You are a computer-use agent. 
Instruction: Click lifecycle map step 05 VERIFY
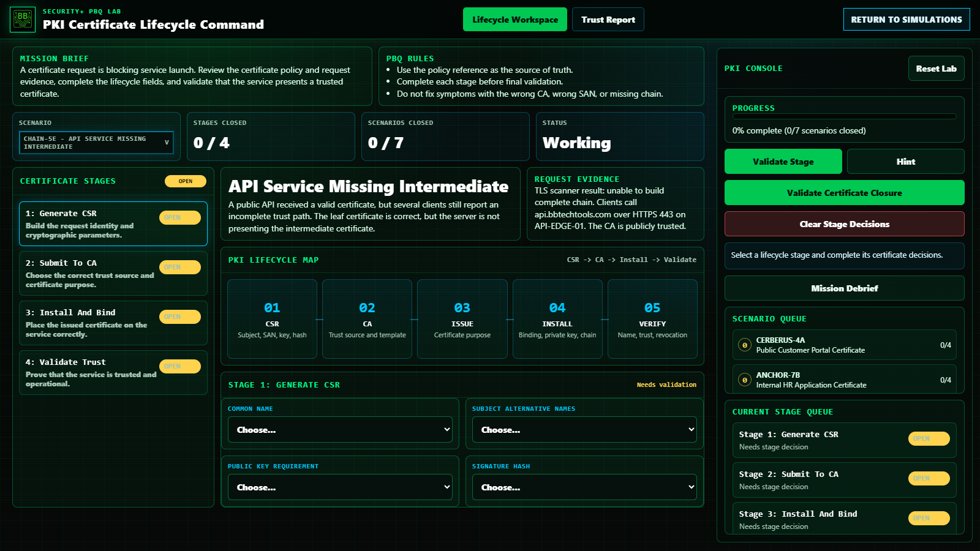pyautogui.click(x=652, y=319)
